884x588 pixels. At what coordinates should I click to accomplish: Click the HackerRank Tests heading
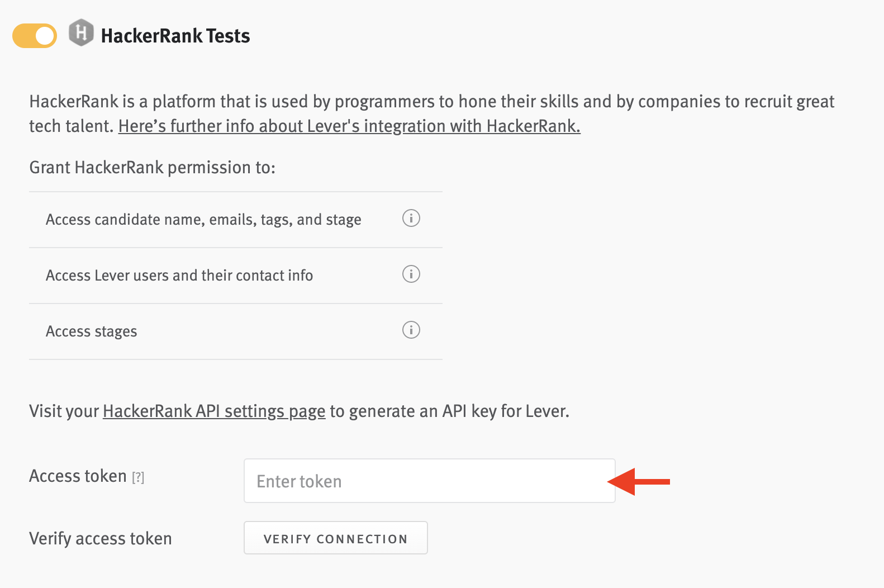pos(175,36)
